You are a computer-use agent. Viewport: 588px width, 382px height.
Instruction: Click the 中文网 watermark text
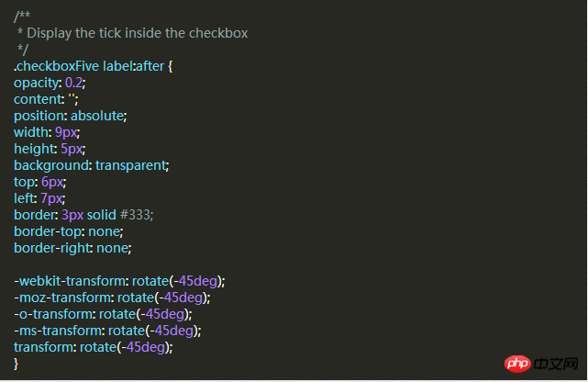(x=556, y=364)
